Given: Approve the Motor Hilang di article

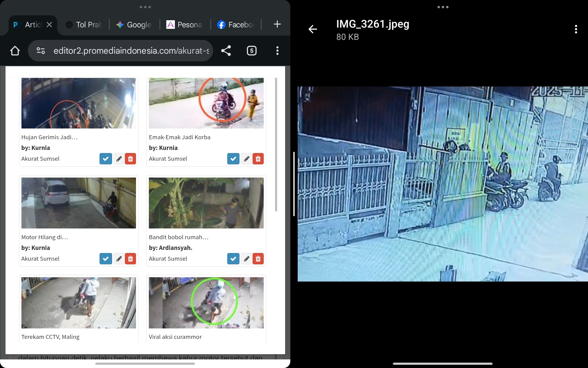Looking at the screenshot, I should point(106,259).
